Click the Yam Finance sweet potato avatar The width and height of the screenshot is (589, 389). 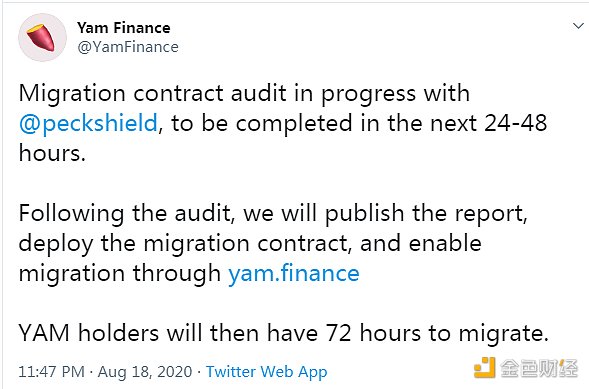coord(42,38)
